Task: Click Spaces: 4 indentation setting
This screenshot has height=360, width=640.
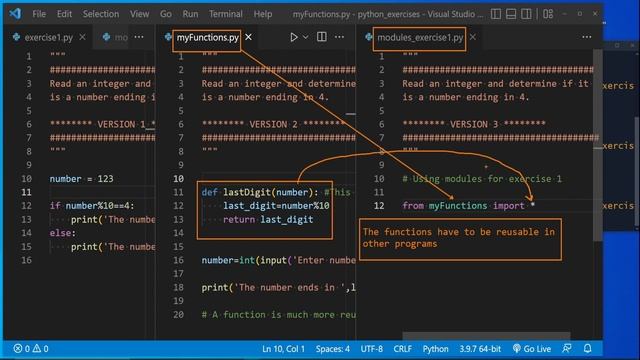Action: [333, 349]
